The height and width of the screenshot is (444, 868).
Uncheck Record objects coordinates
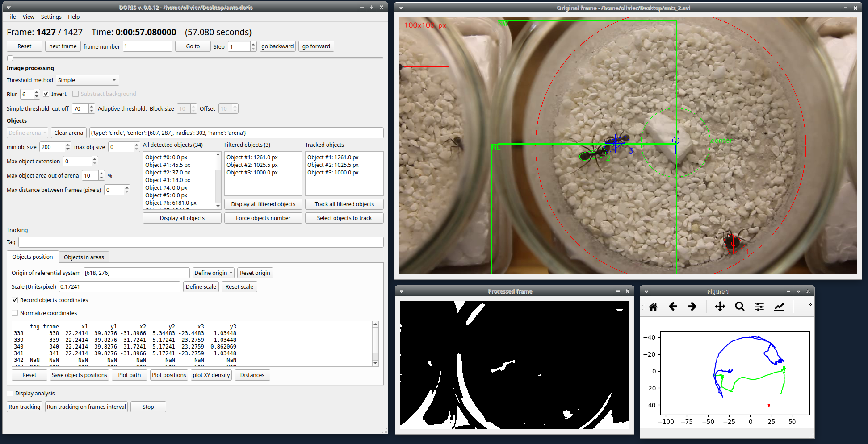15,300
